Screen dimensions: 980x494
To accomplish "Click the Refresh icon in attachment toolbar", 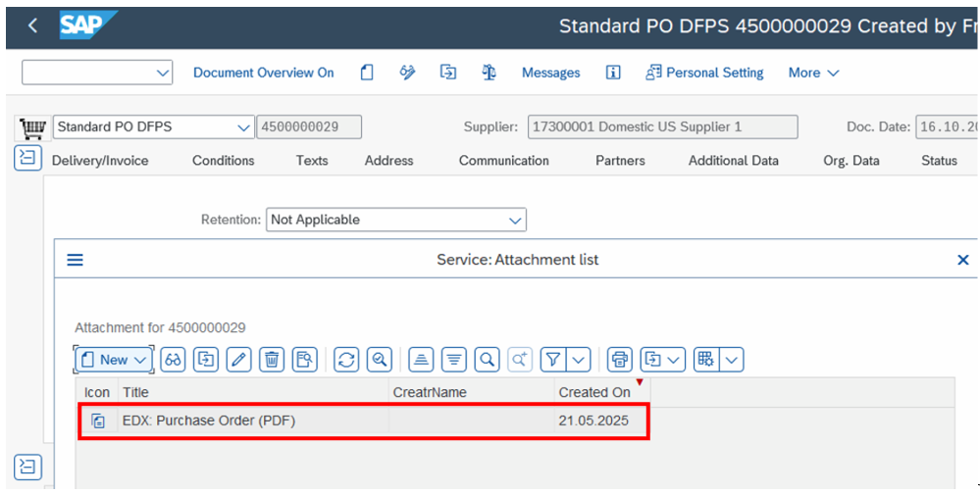I will (x=346, y=360).
